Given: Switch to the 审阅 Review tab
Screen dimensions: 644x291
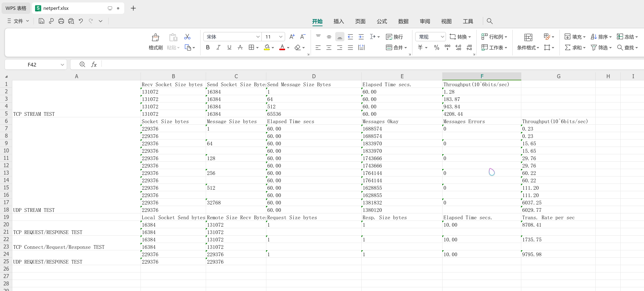Looking at the screenshot, I should 425,21.
